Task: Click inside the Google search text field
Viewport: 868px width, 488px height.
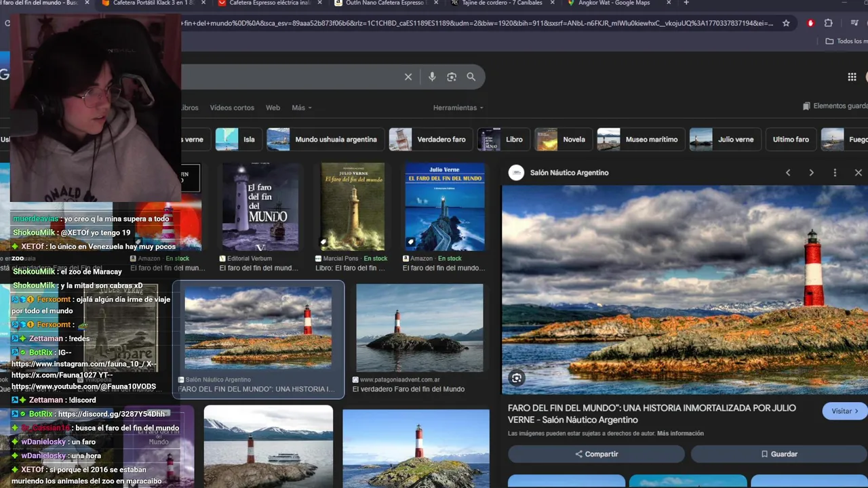Action: click(x=292, y=77)
